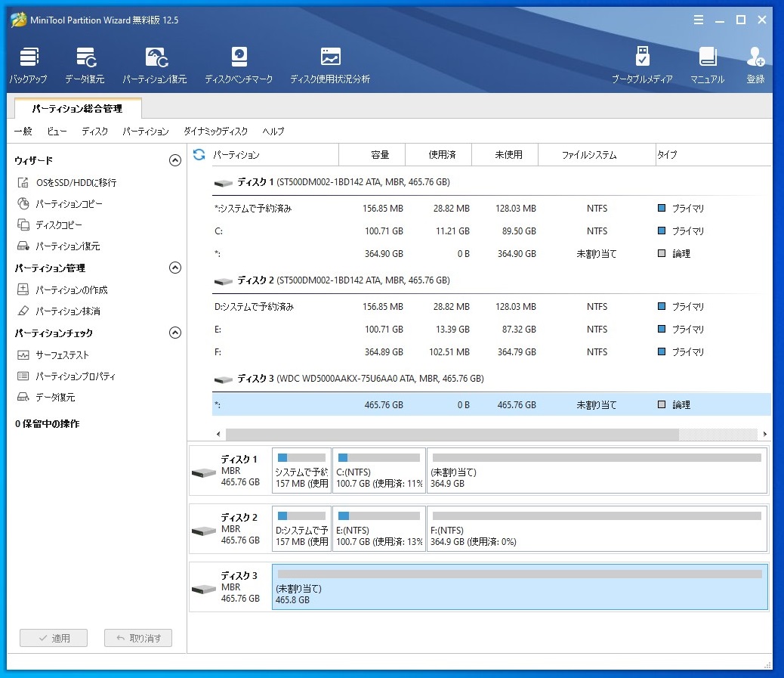This screenshot has height=678, width=784.
Task: Select the F: partition row
Action: (x=491, y=352)
